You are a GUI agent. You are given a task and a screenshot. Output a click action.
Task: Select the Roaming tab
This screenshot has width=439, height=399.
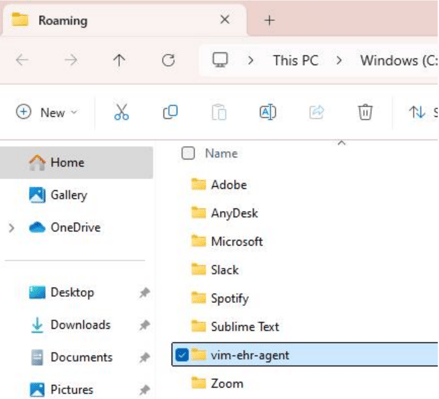[124, 20]
